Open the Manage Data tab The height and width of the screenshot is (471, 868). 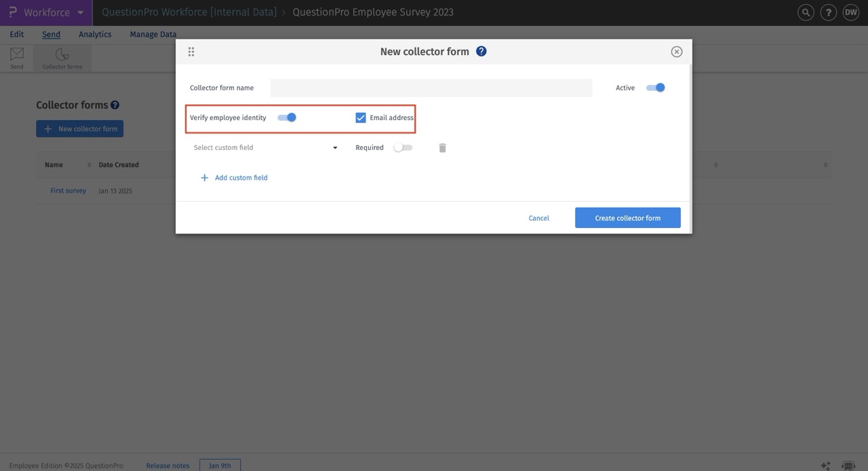(153, 35)
